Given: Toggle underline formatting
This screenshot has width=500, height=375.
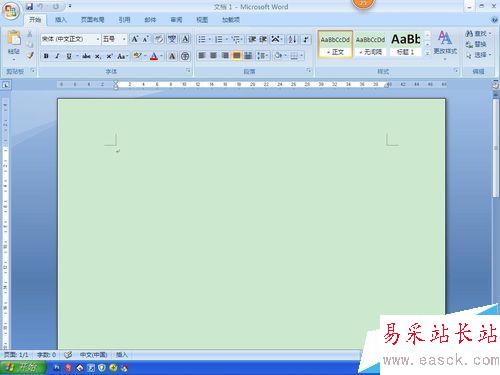Looking at the screenshot, I should tap(69, 56).
